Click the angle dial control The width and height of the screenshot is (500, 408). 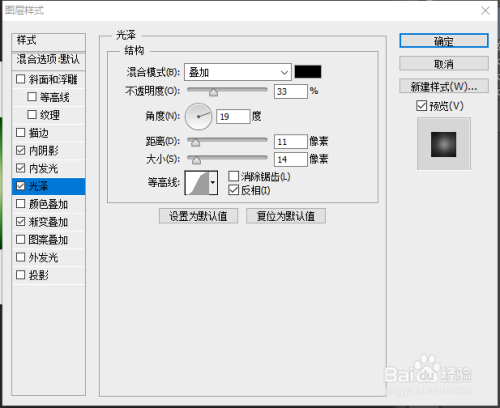coord(199,117)
